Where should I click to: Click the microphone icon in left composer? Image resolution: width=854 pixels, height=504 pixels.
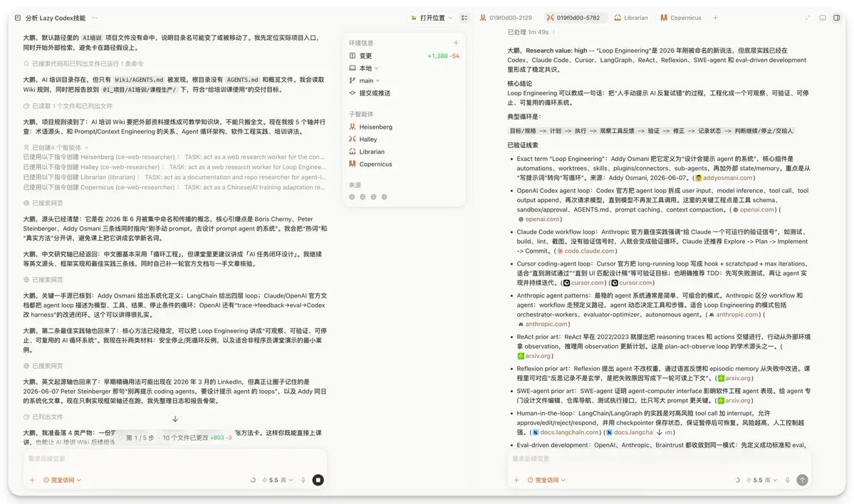[303, 480]
